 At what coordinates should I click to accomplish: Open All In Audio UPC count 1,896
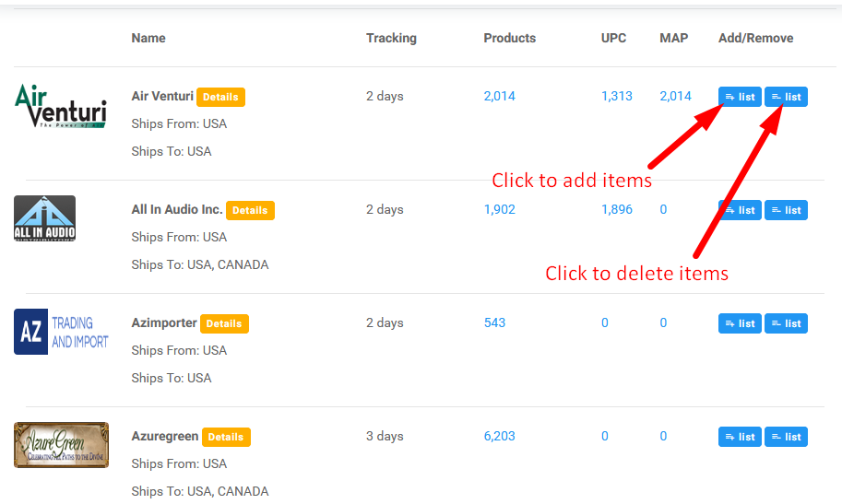click(616, 209)
